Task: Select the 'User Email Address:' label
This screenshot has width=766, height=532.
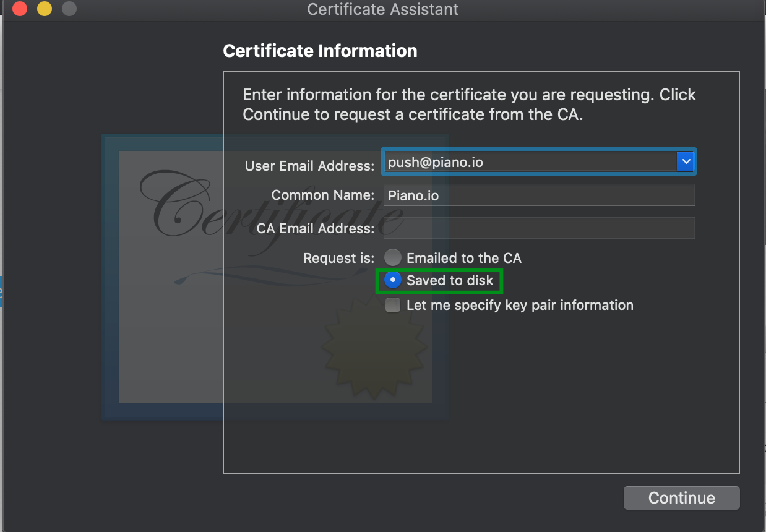Action: coord(309,166)
